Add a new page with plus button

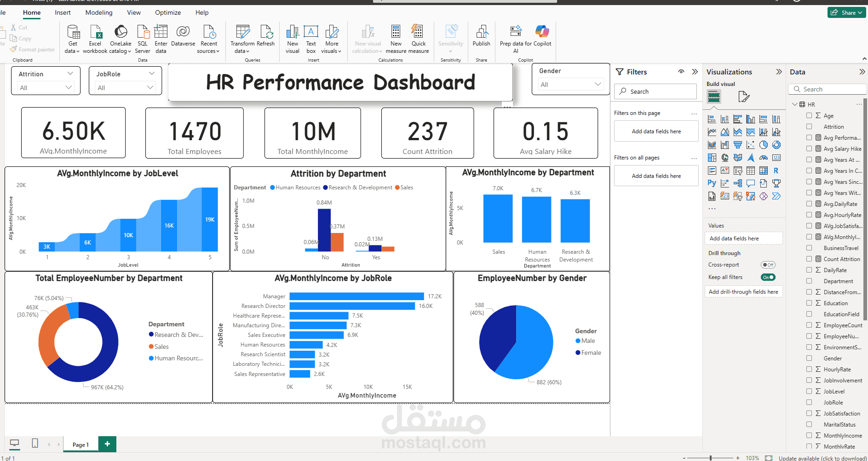107,444
